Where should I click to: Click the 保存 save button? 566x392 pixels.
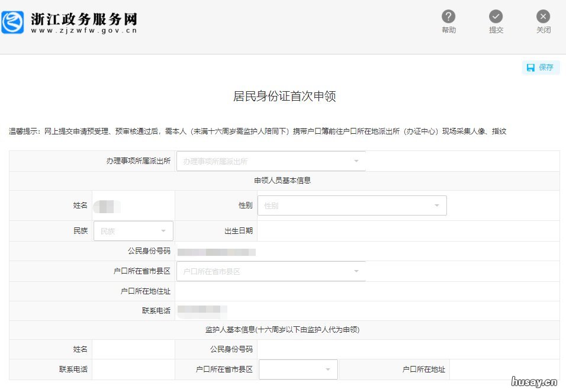pyautogui.click(x=541, y=67)
